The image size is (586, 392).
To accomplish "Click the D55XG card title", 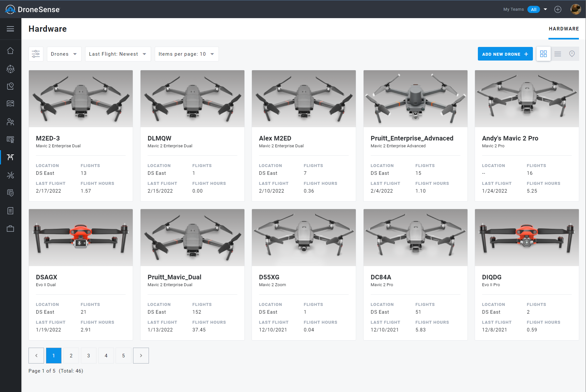I will pos(269,277).
